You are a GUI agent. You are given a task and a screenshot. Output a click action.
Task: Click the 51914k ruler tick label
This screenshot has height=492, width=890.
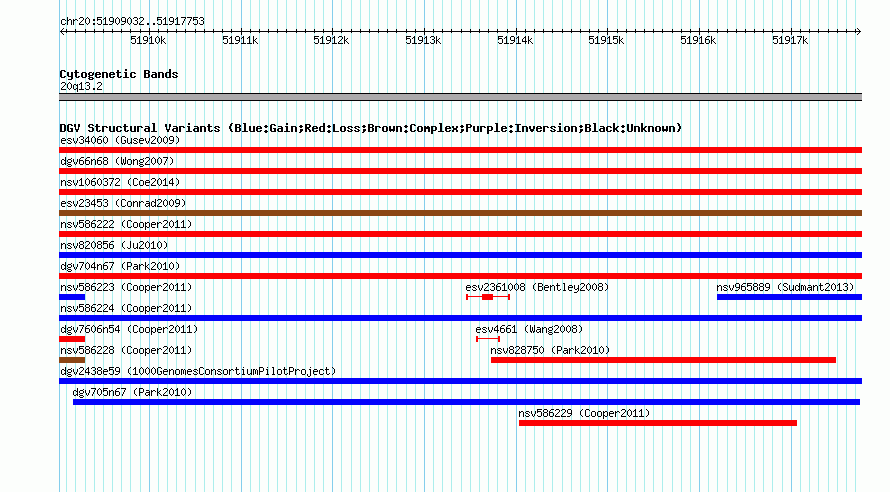(515, 41)
